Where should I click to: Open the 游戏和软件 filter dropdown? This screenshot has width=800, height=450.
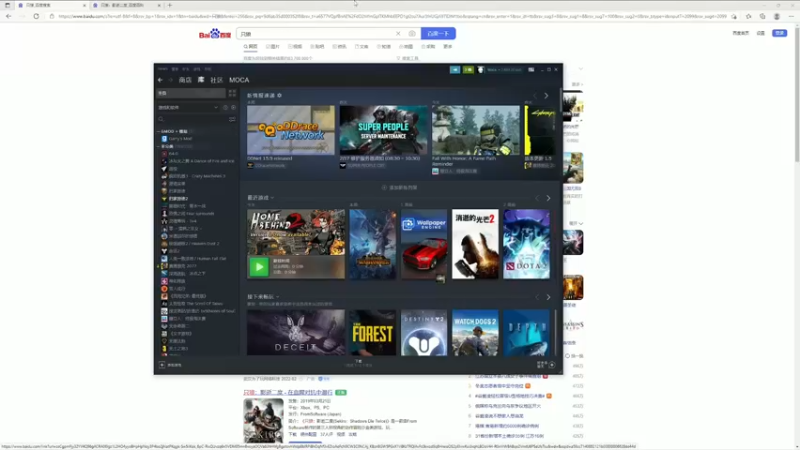(188, 108)
